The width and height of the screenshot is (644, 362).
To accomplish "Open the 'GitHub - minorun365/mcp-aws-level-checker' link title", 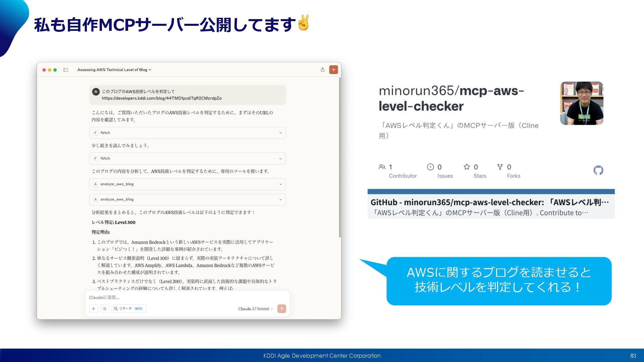I will (x=490, y=202).
